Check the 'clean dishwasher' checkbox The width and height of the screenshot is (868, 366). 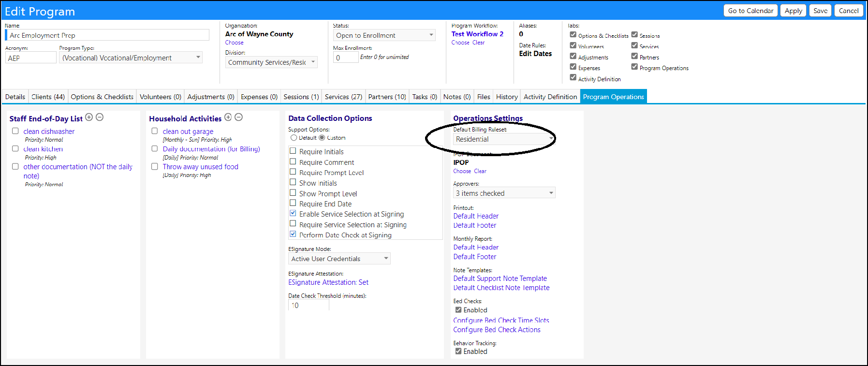[x=15, y=131]
